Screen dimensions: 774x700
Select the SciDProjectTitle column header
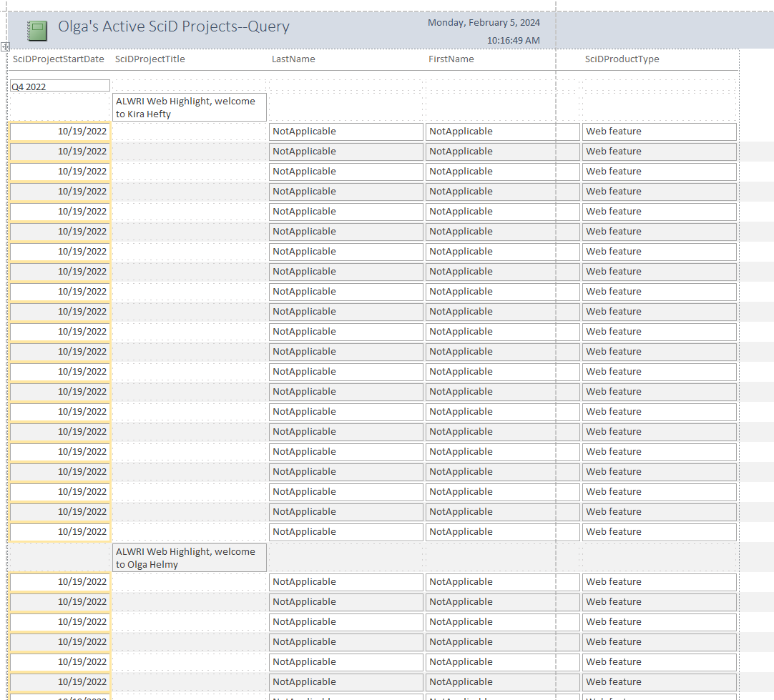(150, 59)
